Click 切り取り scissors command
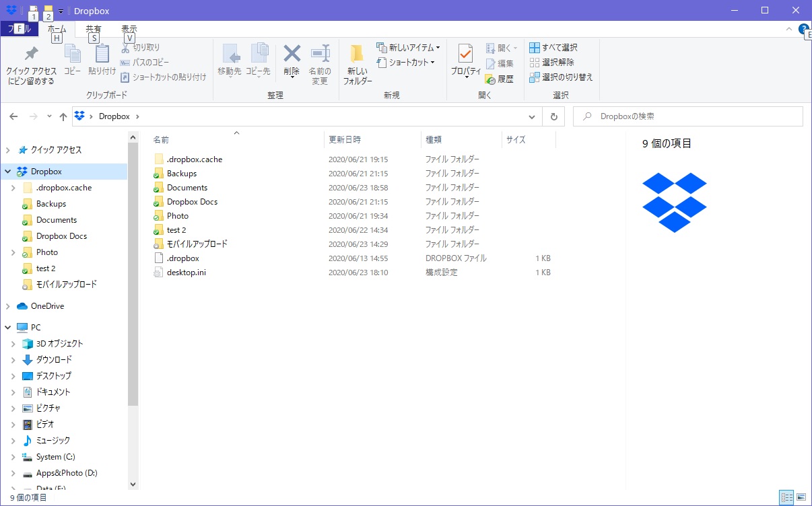Viewport: 812px width, 506px height. [140, 48]
